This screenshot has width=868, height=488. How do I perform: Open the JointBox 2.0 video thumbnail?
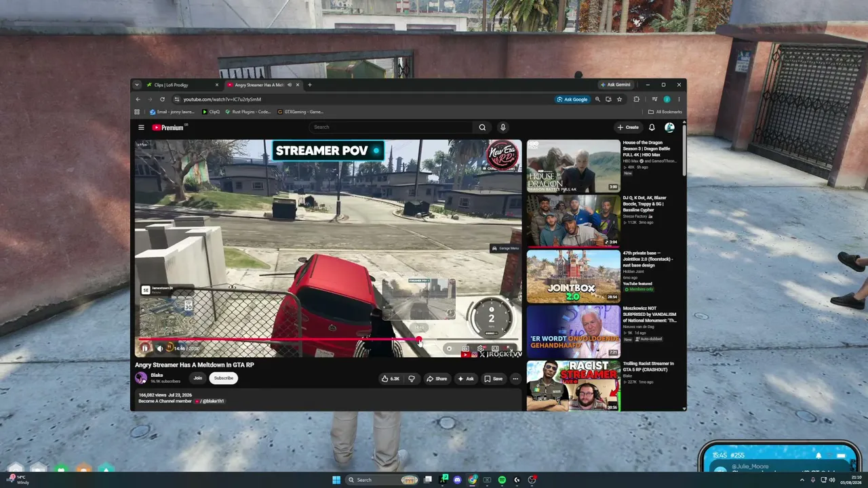[x=573, y=277]
